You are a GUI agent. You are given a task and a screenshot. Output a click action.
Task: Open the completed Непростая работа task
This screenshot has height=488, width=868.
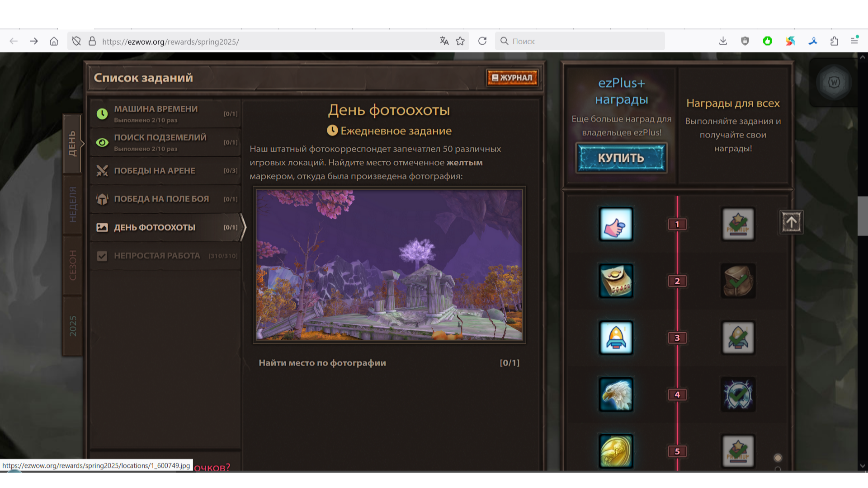click(x=165, y=256)
